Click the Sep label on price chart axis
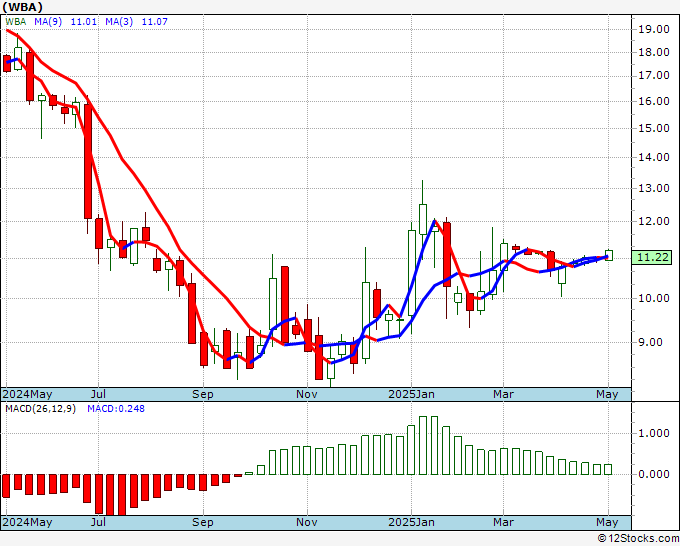 (203, 394)
